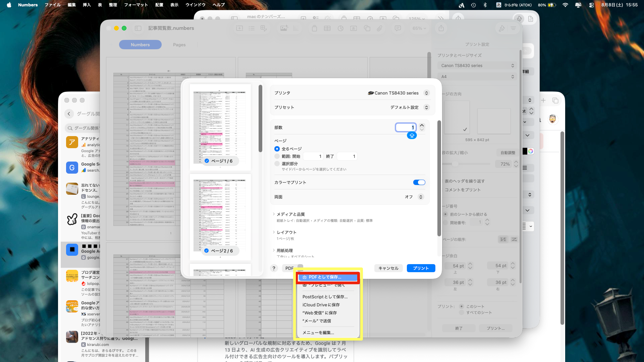Click the comment icon in Numbers toolbar

[398, 28]
